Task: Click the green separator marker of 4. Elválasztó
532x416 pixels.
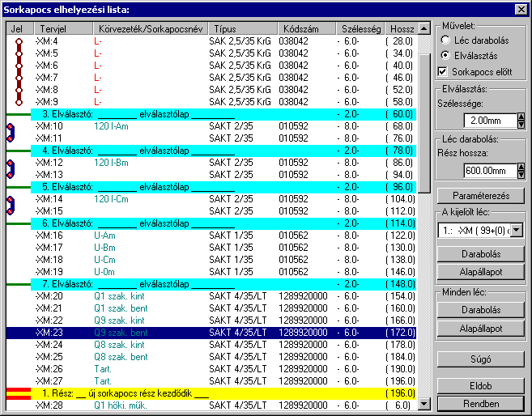Action: [19, 151]
